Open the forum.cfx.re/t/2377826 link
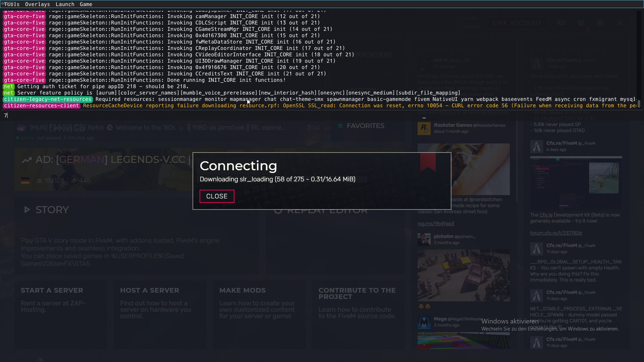Image resolution: width=644 pixels, height=362 pixels. [556, 233]
